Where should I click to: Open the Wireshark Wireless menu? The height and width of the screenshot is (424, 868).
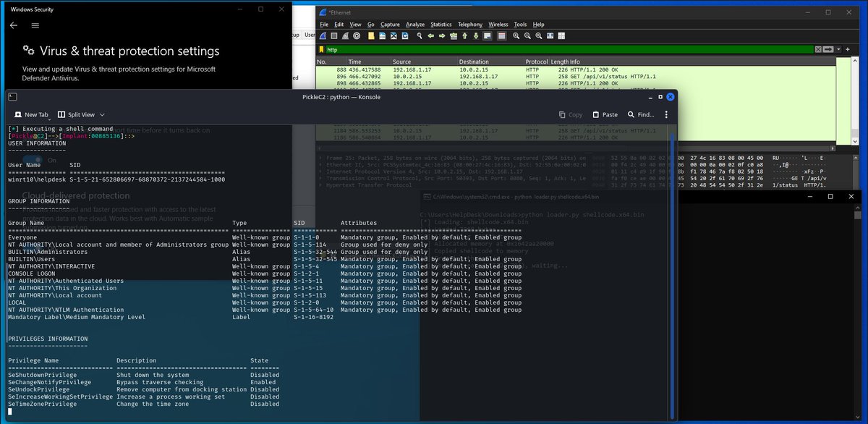click(x=498, y=24)
